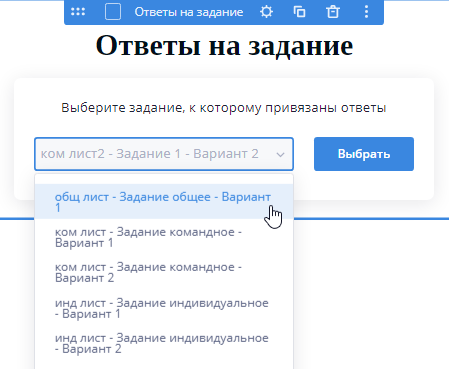Delete the block with trash icon
449x369 pixels.
333,12
